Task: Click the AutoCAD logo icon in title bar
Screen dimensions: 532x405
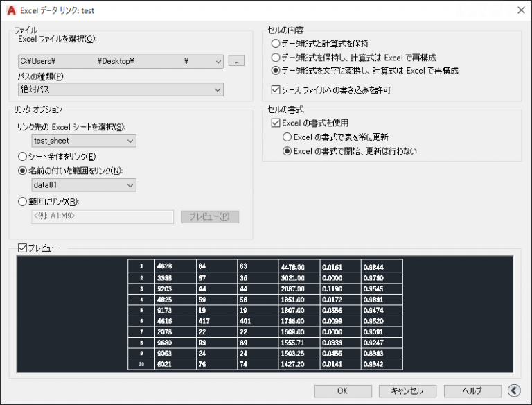Action: click(x=11, y=10)
